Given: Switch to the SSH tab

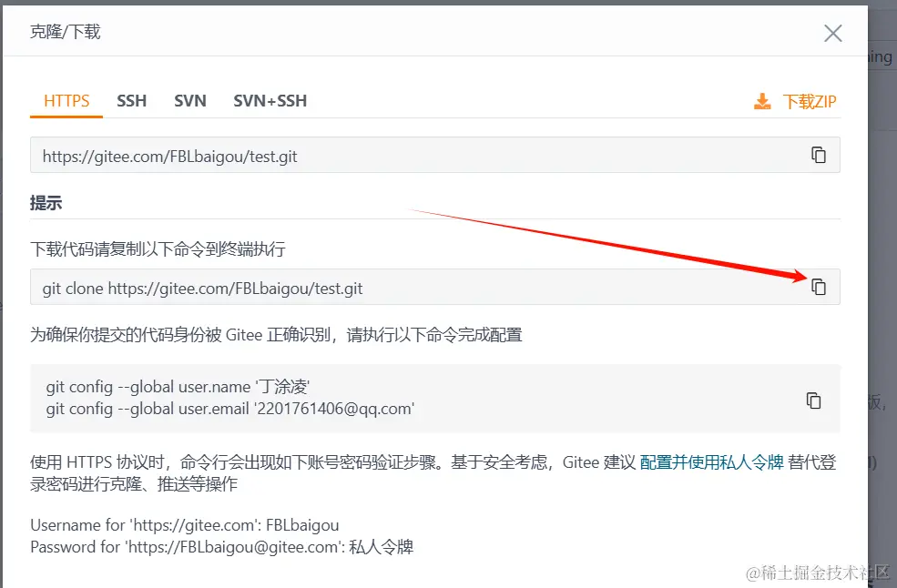Looking at the screenshot, I should (131, 101).
